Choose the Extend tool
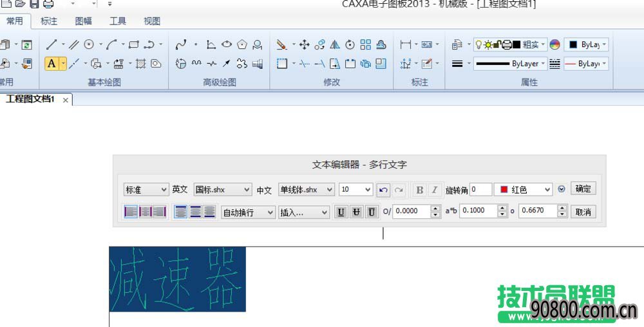This screenshot has height=327, width=644. tap(319, 64)
